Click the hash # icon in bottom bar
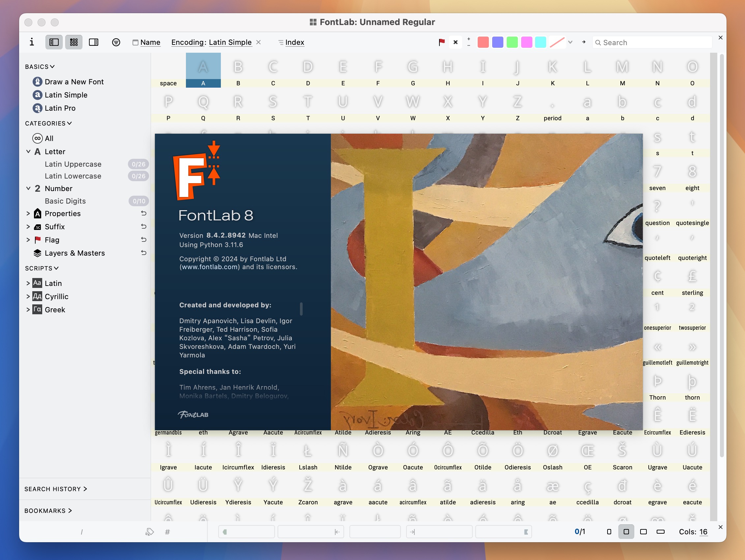The height and width of the screenshot is (560, 745). point(167,532)
